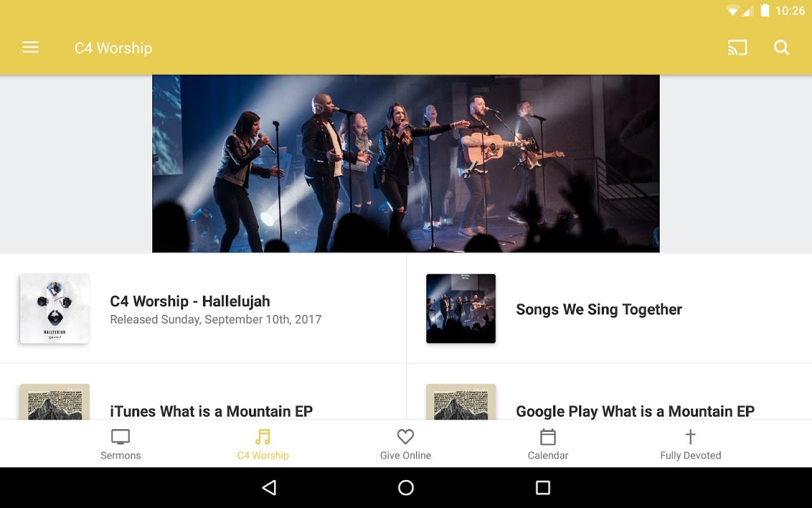Tap the Fully Devoted cross icon
This screenshot has width=812, height=508.
coord(690,437)
